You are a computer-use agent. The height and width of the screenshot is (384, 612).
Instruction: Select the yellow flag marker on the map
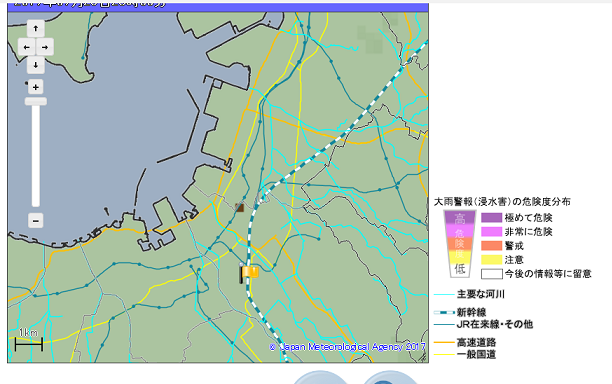(249, 272)
